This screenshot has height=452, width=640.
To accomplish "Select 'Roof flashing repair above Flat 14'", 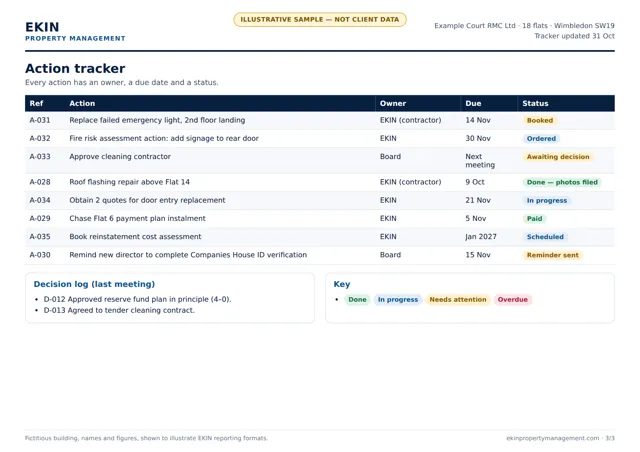I will (129, 182).
